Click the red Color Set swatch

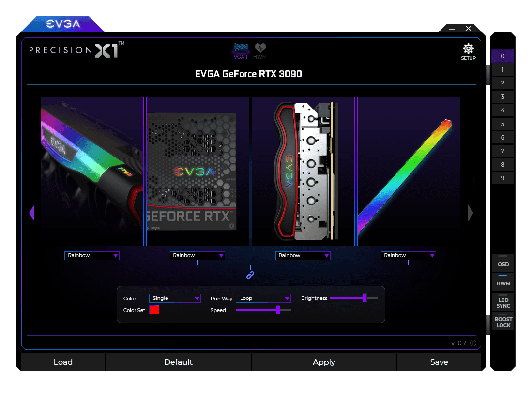click(x=154, y=310)
